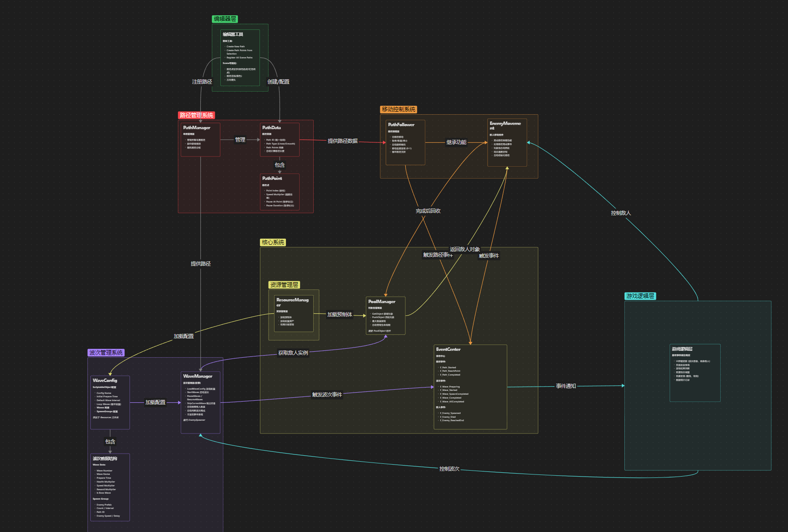Click E_Enemy_Died in EventCenter

click(x=447, y=417)
